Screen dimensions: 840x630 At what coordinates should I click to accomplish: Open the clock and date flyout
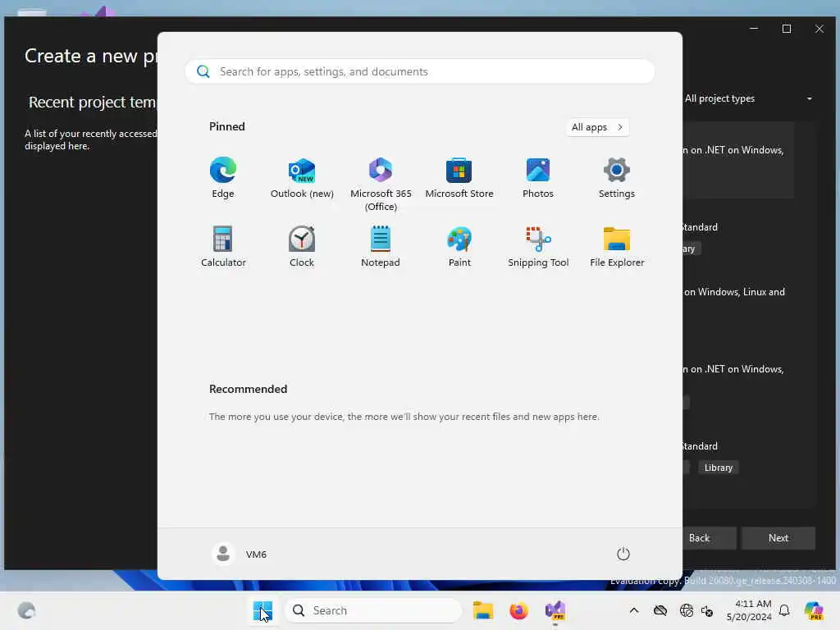tap(749, 610)
